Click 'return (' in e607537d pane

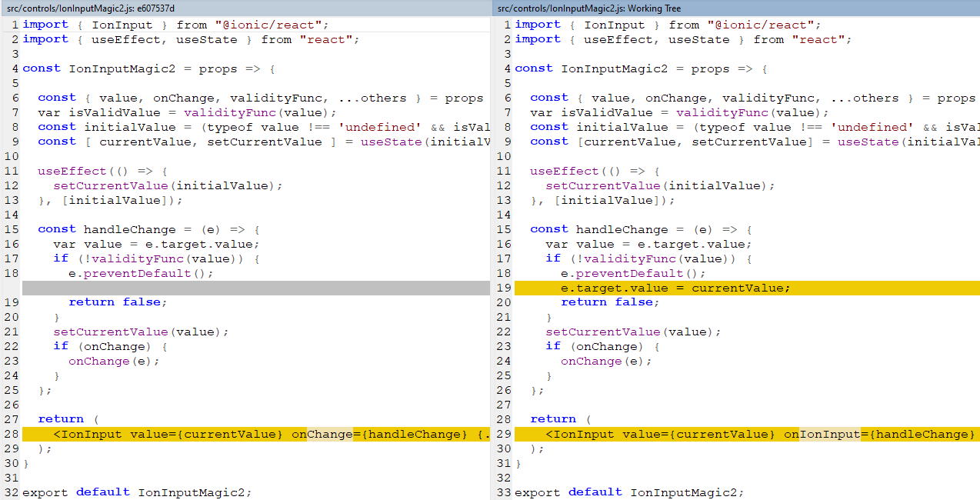pos(68,419)
